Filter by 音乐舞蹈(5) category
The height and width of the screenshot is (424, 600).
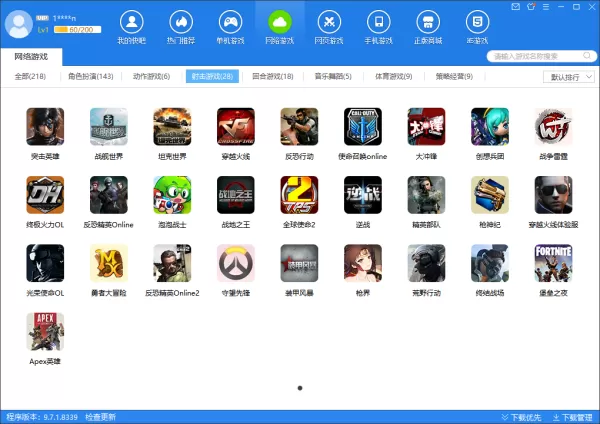click(x=333, y=77)
